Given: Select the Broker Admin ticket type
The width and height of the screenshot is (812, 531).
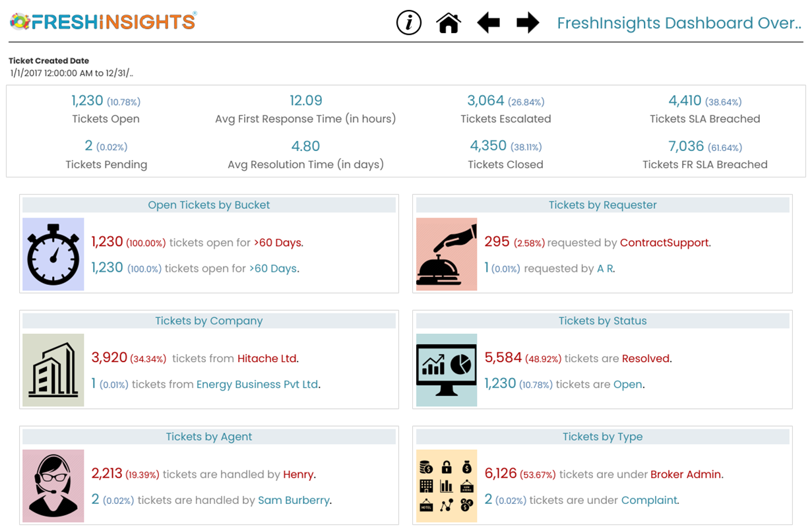Looking at the screenshot, I should 686,474.
